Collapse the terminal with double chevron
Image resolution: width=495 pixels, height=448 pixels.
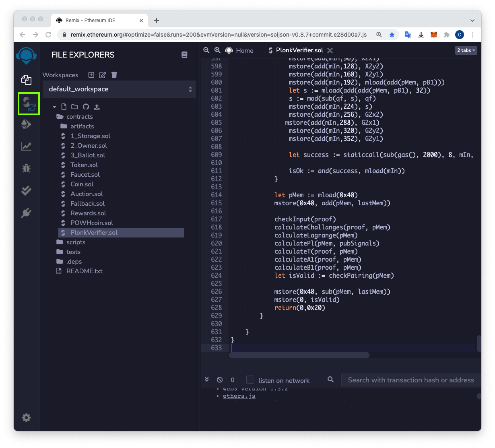207,379
